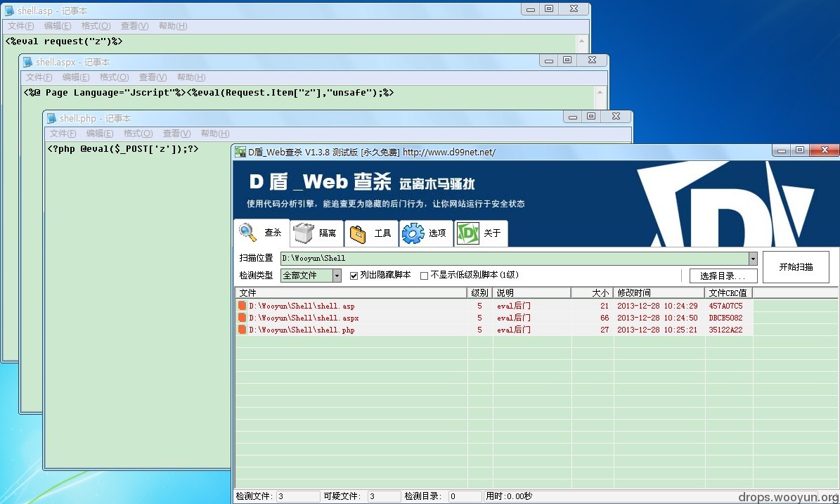Open the 检测类型 全部文件 dropdown
Image resolution: width=840 pixels, height=504 pixels.
(337, 276)
